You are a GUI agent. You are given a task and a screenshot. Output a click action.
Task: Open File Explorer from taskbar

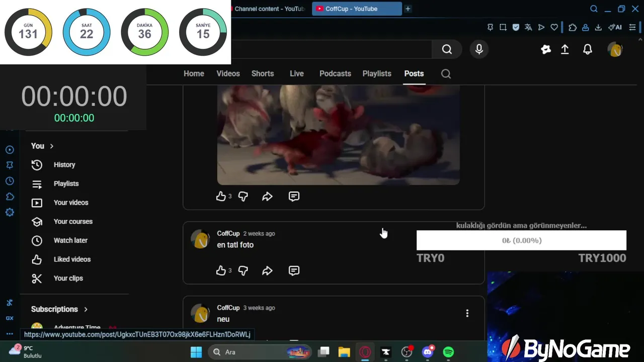344,352
